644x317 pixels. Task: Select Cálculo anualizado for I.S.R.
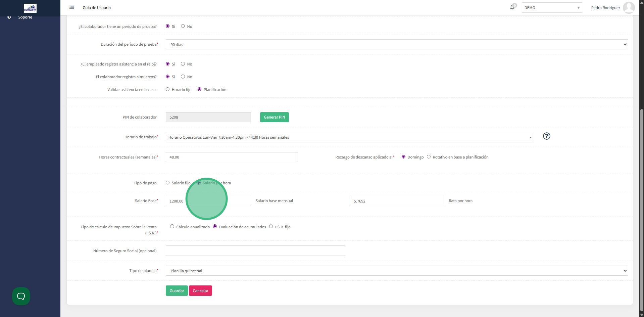click(x=172, y=227)
